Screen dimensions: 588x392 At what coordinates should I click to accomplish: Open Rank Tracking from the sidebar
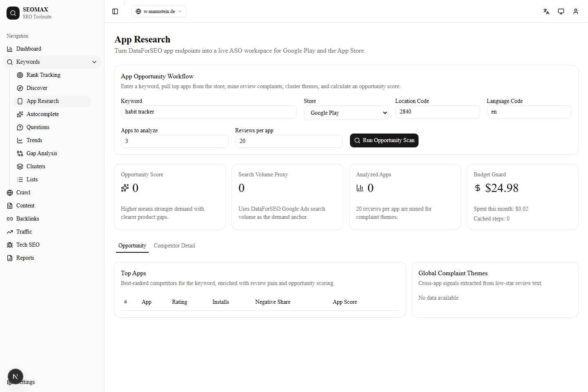[43, 75]
